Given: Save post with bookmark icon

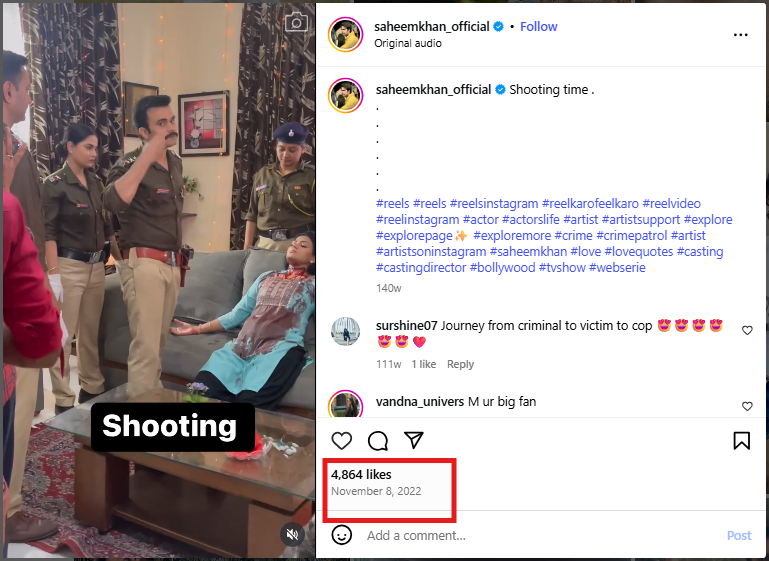Looking at the screenshot, I should pyautogui.click(x=742, y=440).
